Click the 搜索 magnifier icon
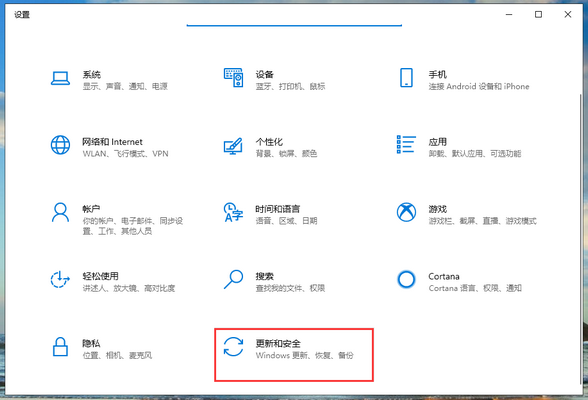This screenshot has width=588, height=400. click(233, 279)
